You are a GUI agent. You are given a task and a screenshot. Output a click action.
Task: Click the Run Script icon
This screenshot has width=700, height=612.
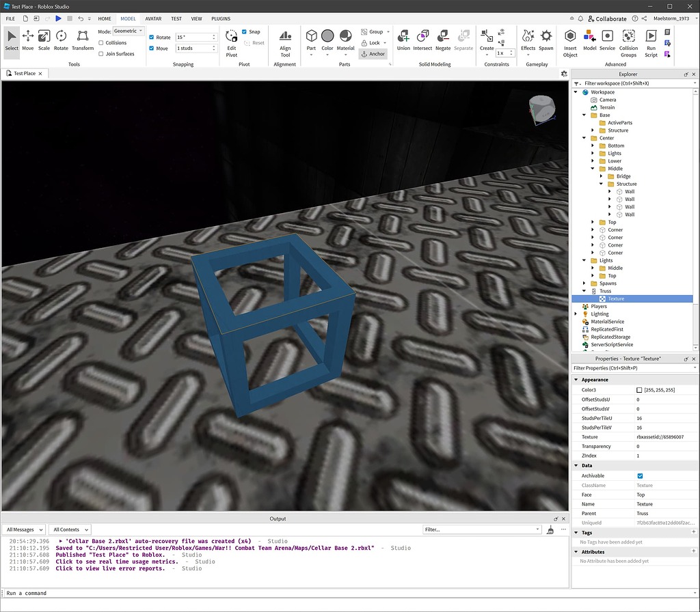(x=651, y=41)
